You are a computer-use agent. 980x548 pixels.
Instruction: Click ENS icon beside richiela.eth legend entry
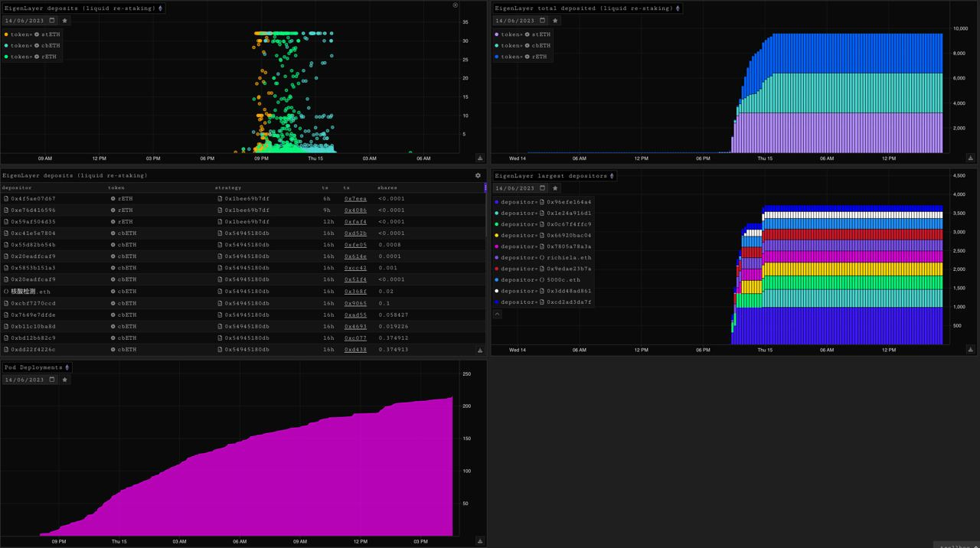click(x=542, y=258)
